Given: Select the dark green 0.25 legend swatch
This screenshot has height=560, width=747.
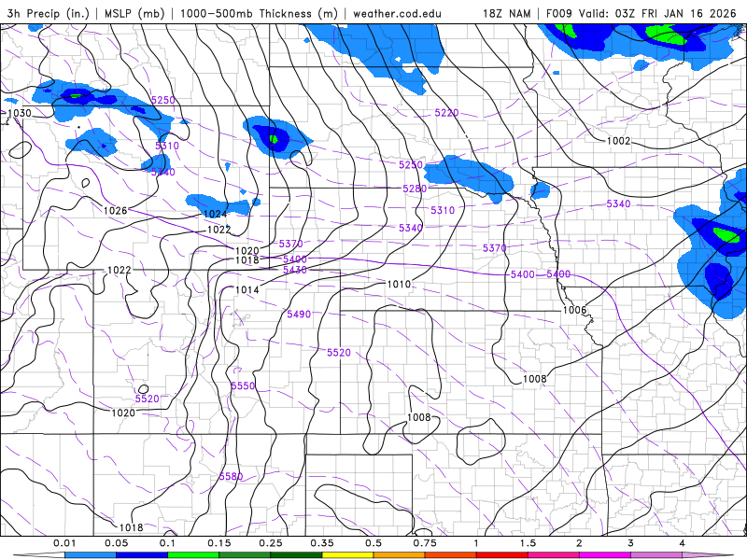Looking at the screenshot, I should tap(296, 555).
